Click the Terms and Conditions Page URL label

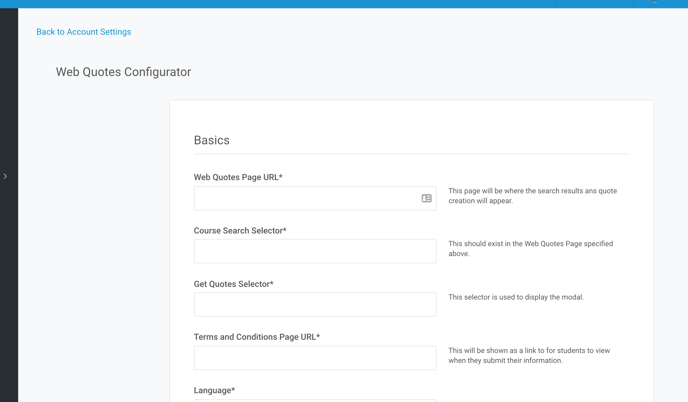[257, 337]
